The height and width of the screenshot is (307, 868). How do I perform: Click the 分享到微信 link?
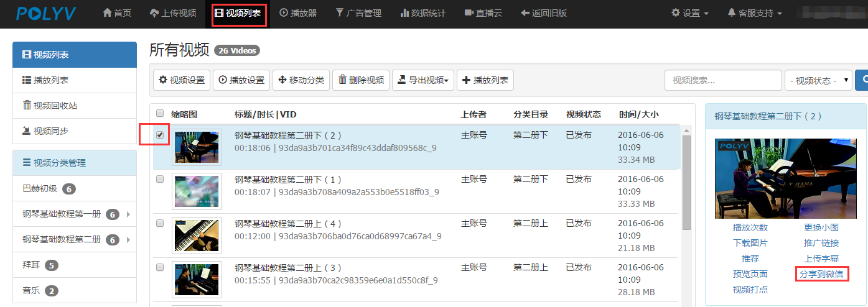tap(821, 274)
